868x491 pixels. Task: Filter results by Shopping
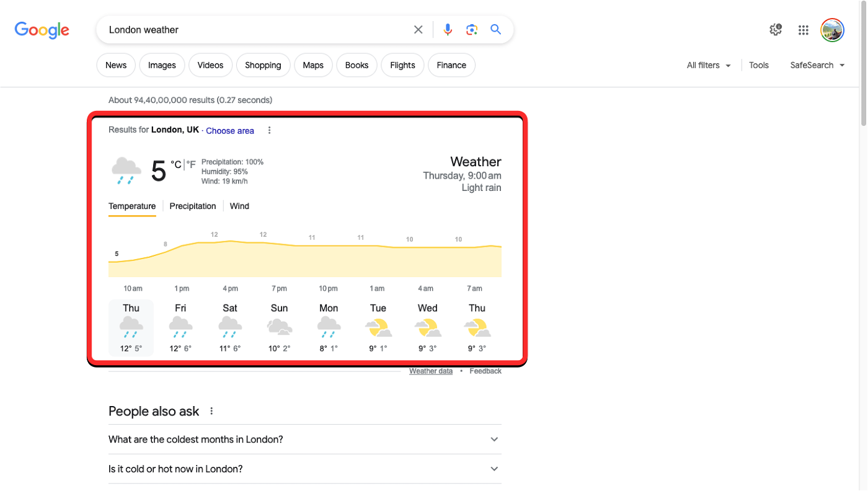pyautogui.click(x=263, y=65)
